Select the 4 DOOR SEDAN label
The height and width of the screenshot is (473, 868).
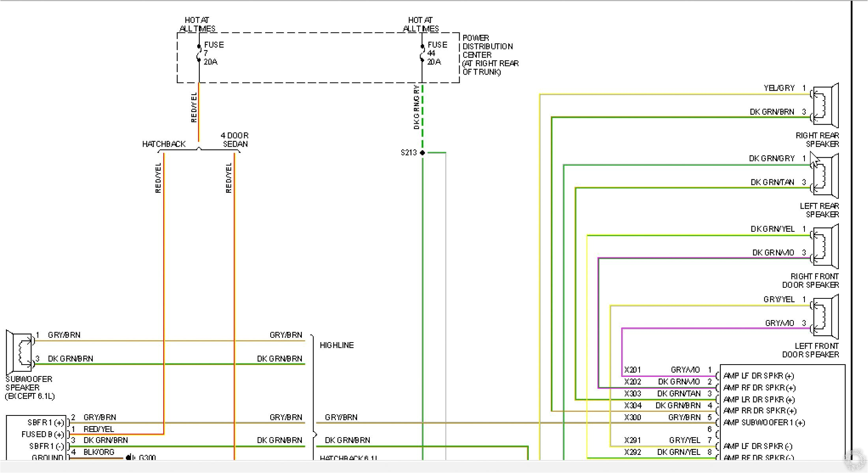[x=235, y=140]
